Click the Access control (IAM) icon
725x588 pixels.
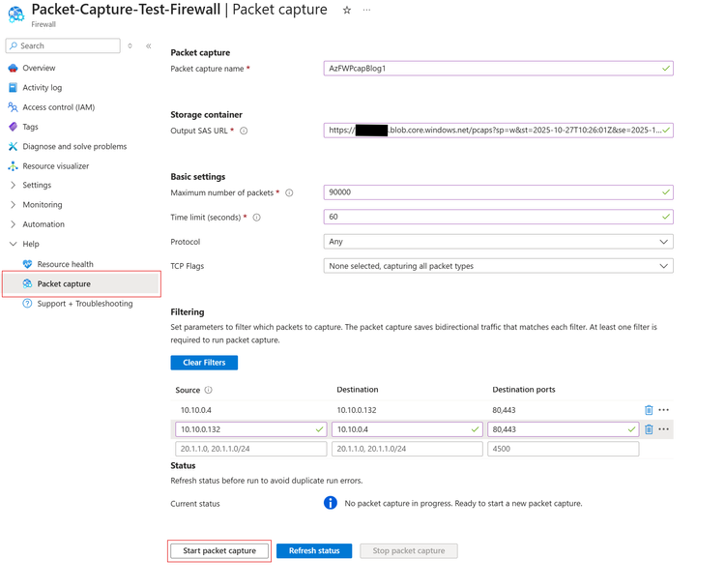[x=13, y=107]
